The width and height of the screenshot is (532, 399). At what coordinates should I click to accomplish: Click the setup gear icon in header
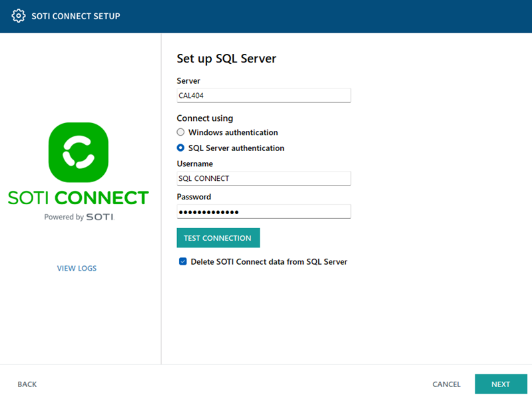pos(19,16)
